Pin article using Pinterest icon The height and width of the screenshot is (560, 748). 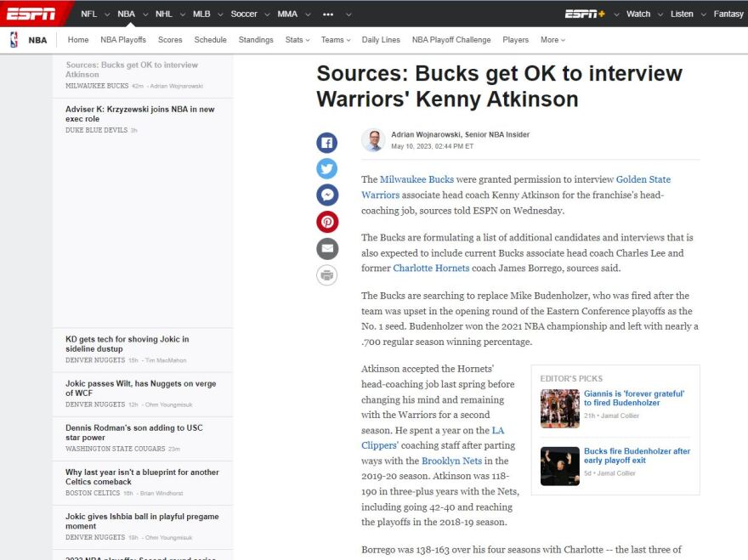click(327, 222)
